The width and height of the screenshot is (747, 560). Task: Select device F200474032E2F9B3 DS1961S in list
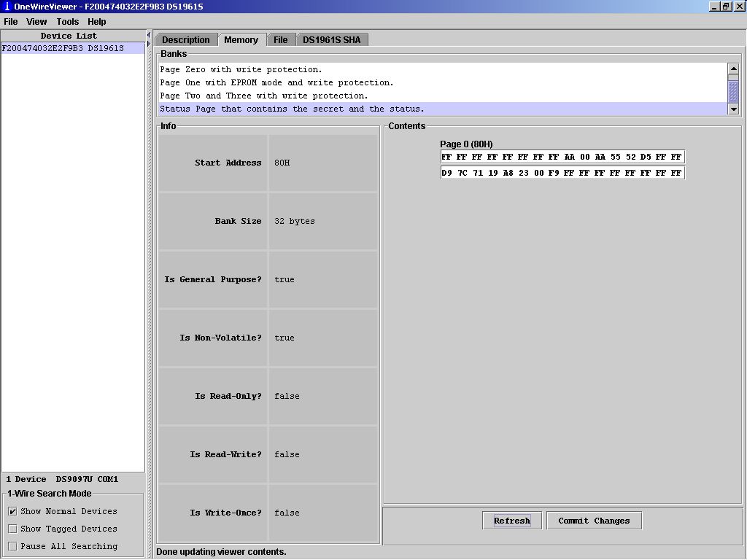pos(73,48)
